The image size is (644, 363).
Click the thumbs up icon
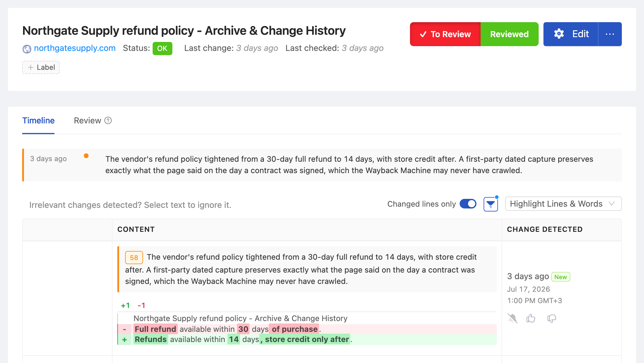[531, 318]
